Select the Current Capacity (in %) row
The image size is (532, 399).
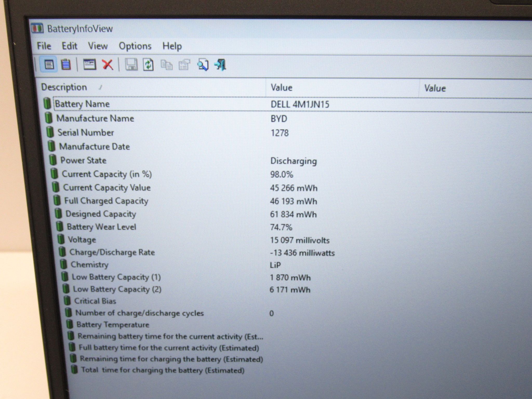(291, 174)
